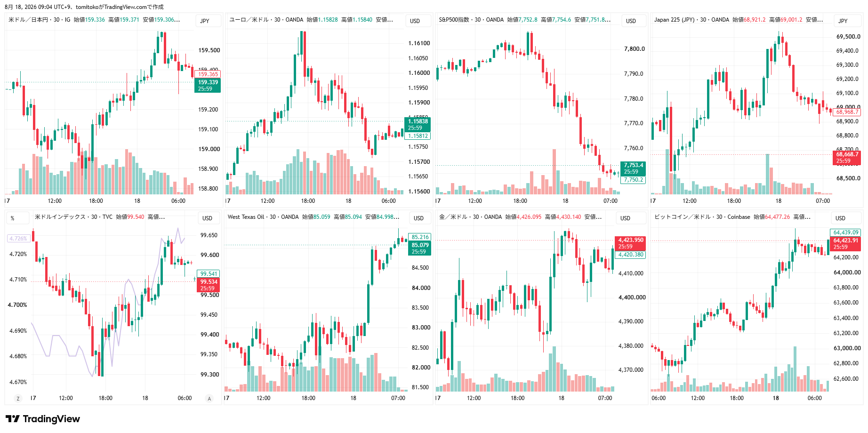
Task: Select the S&P500指数 chart title
Action: tap(454, 20)
